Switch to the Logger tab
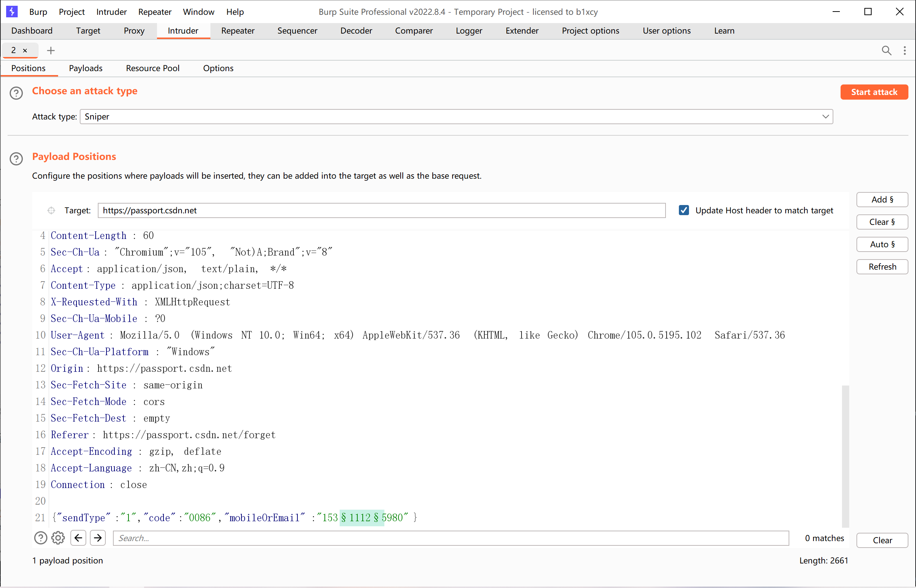This screenshot has height=588, width=916. 469,31
